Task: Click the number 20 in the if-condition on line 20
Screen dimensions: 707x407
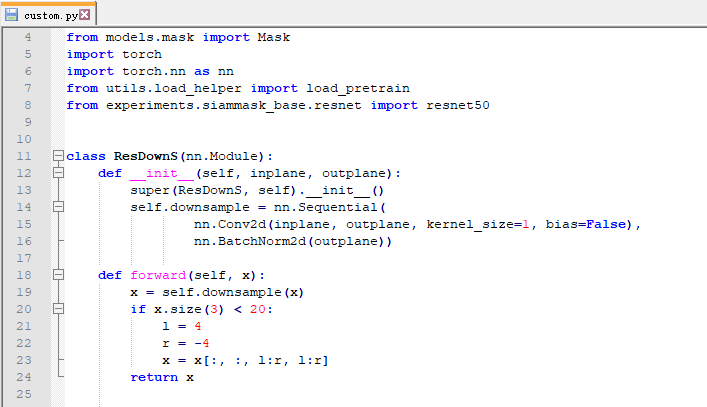Action: (258, 310)
